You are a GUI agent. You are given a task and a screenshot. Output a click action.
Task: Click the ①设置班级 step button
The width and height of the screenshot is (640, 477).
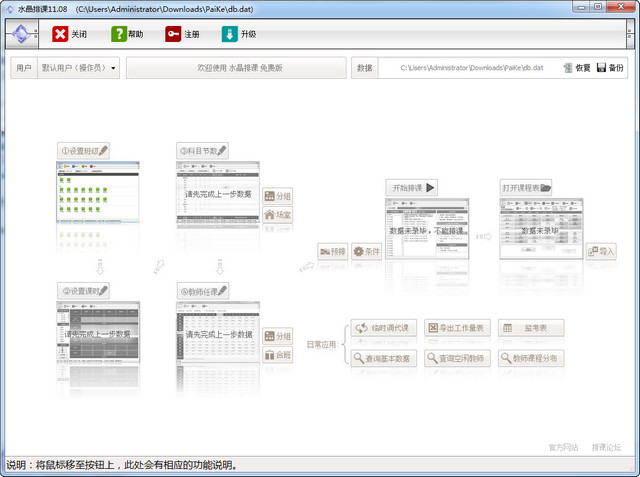[x=83, y=151]
